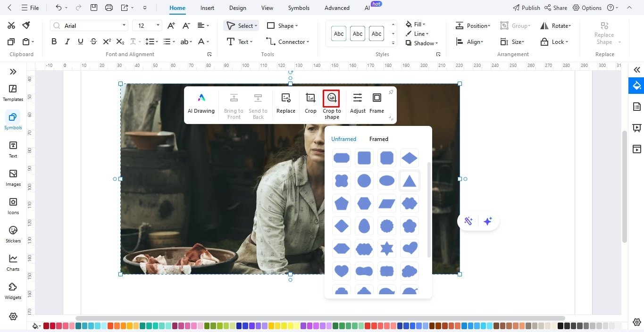The width and height of the screenshot is (644, 332).
Task: Open Widgets panel in the sidebar
Action: pyautogui.click(x=13, y=291)
